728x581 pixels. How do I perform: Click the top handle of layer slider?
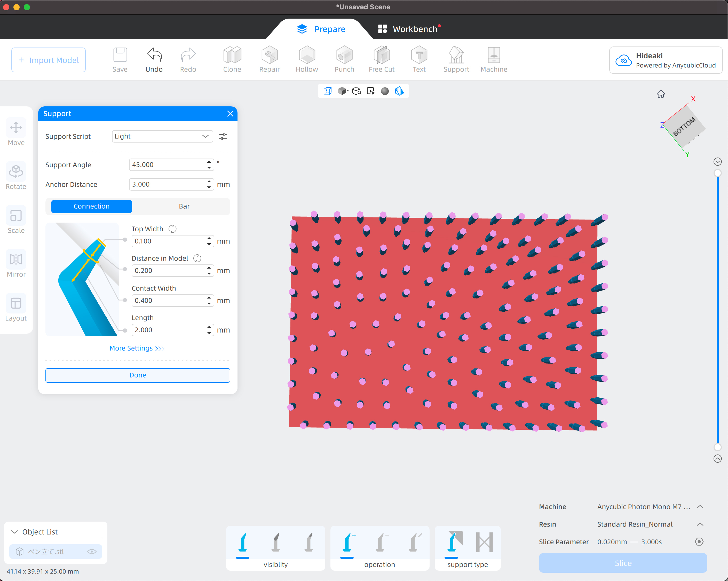pos(717,173)
